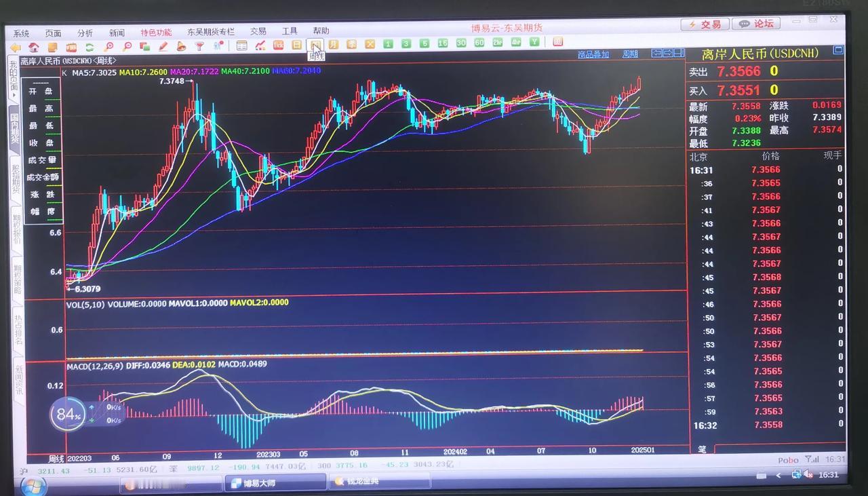Switch to 股指期货 side tab
The image size is (868, 496).
pyautogui.click(x=15, y=181)
